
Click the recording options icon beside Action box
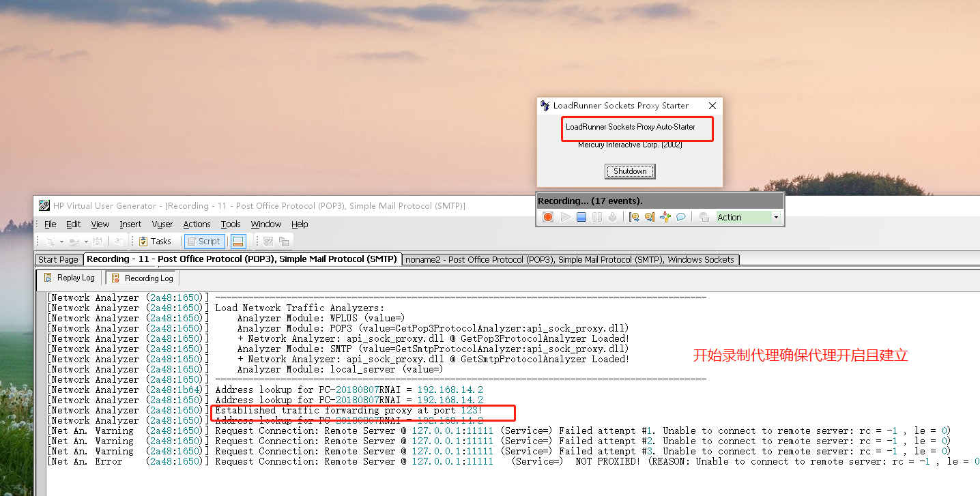pyautogui.click(x=704, y=217)
